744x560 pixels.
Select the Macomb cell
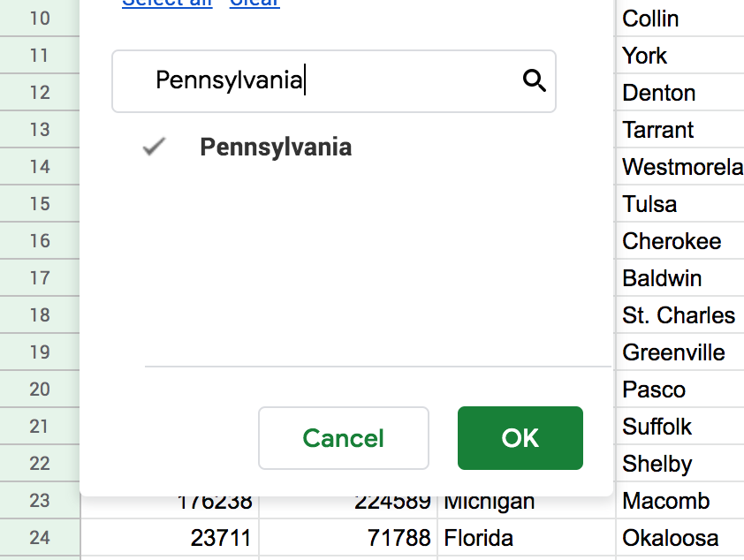click(x=679, y=501)
